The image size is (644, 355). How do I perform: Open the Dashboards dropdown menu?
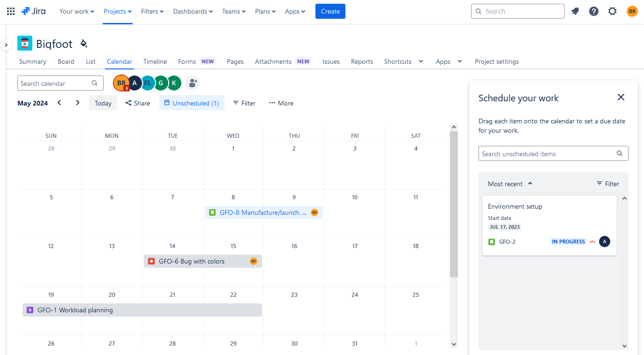(x=193, y=11)
